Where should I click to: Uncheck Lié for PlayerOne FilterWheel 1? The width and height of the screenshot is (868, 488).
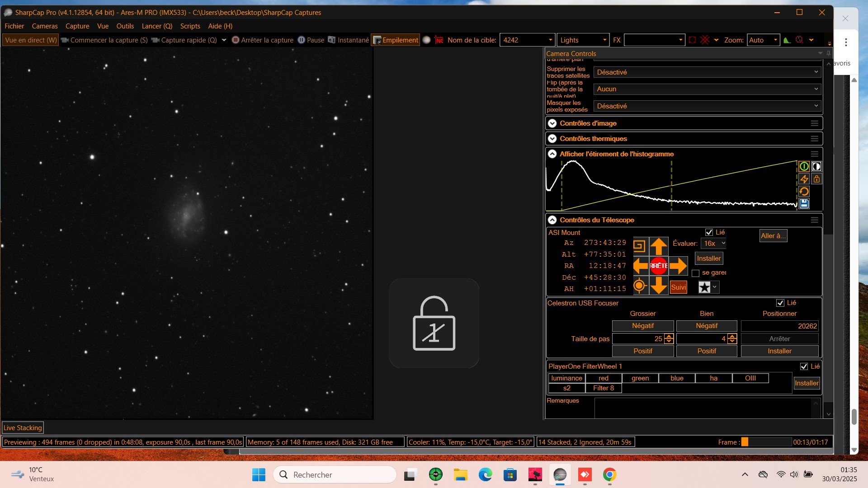point(804,367)
